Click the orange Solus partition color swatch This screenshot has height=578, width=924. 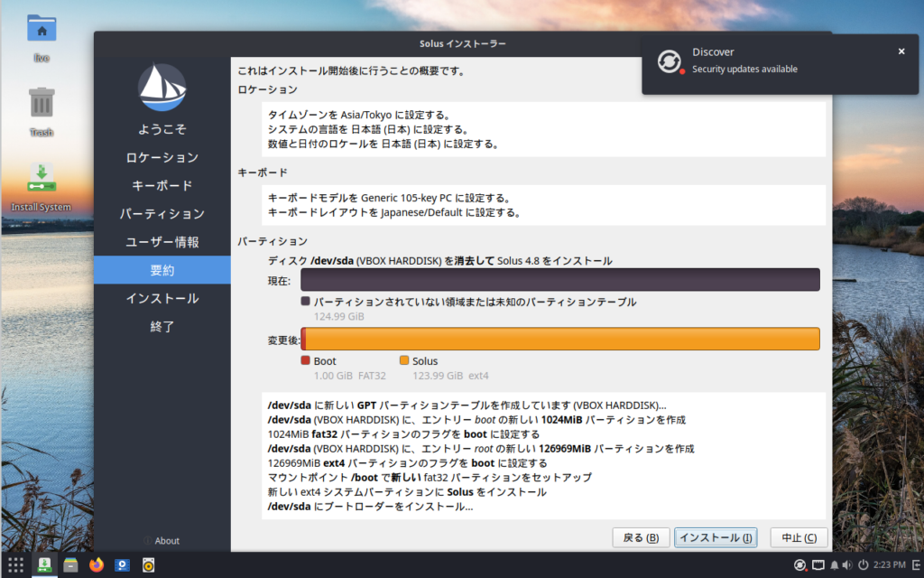point(403,361)
